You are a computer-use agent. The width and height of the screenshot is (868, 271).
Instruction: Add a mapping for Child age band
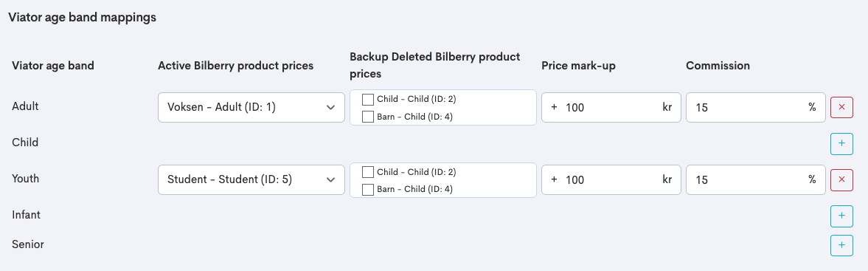coord(841,143)
